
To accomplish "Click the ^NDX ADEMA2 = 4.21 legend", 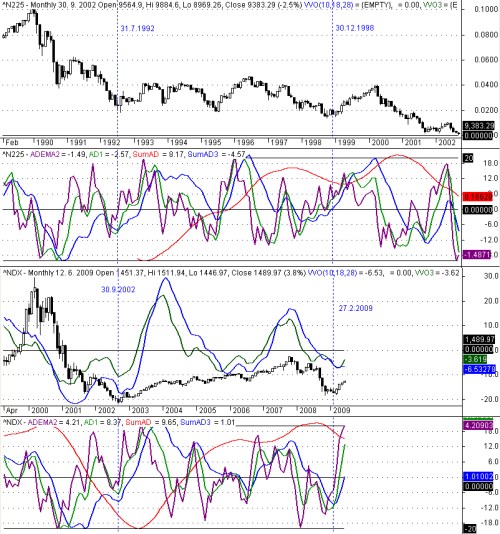I will point(41,422).
